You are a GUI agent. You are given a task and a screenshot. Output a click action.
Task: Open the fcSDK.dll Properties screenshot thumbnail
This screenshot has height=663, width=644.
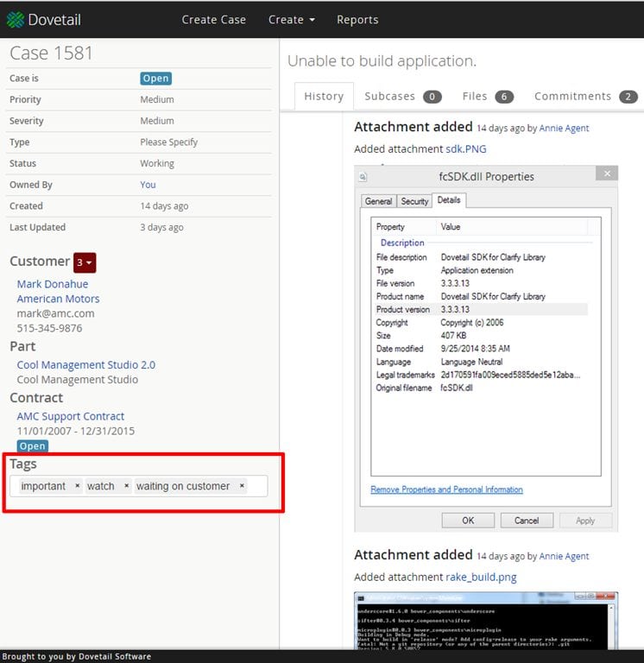tap(486, 349)
